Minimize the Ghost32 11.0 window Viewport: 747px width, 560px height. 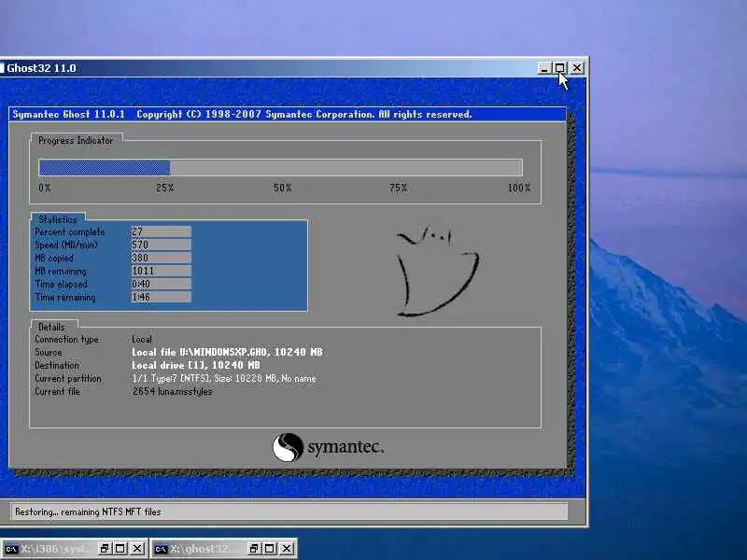point(544,68)
